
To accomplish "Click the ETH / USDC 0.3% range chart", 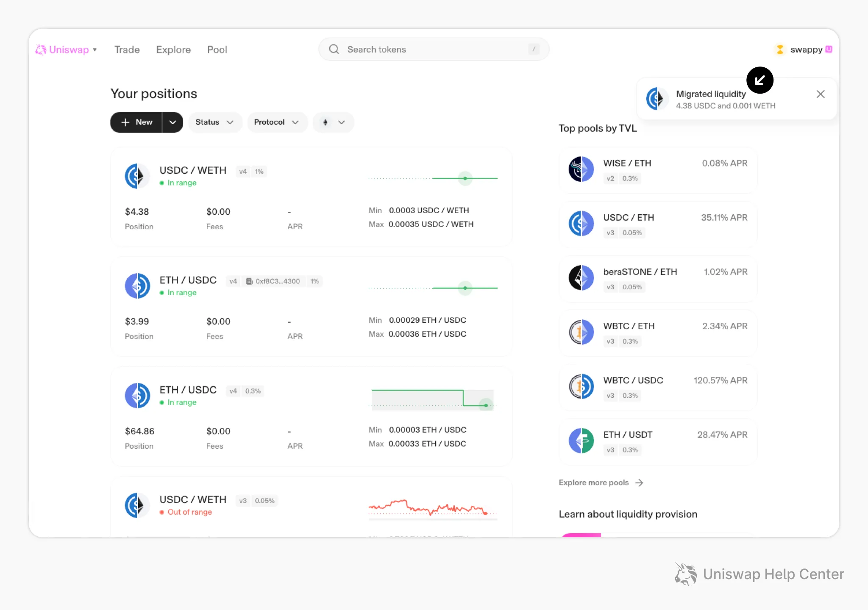I will 432,399.
